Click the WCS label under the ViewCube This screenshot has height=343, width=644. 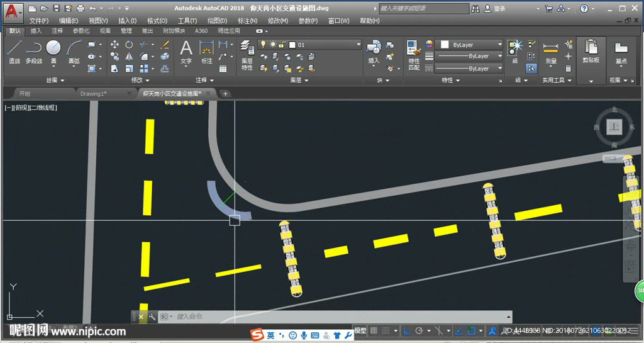coord(610,159)
